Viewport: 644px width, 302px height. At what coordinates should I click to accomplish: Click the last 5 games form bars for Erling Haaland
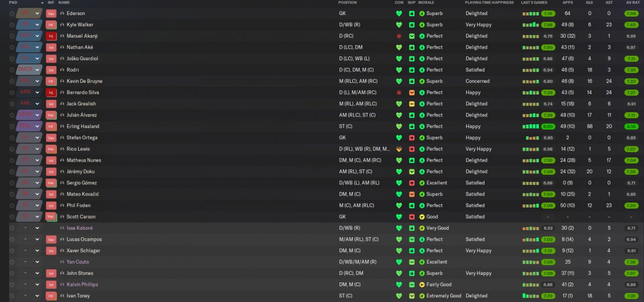click(530, 127)
